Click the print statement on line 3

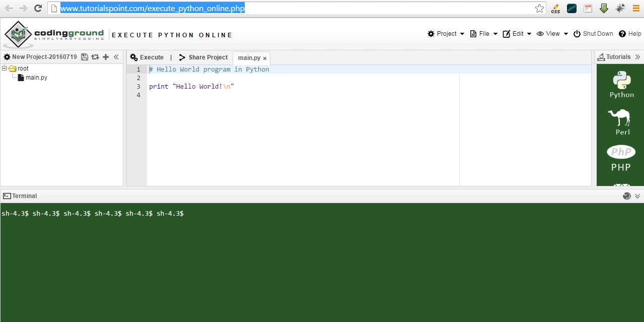pos(191,87)
